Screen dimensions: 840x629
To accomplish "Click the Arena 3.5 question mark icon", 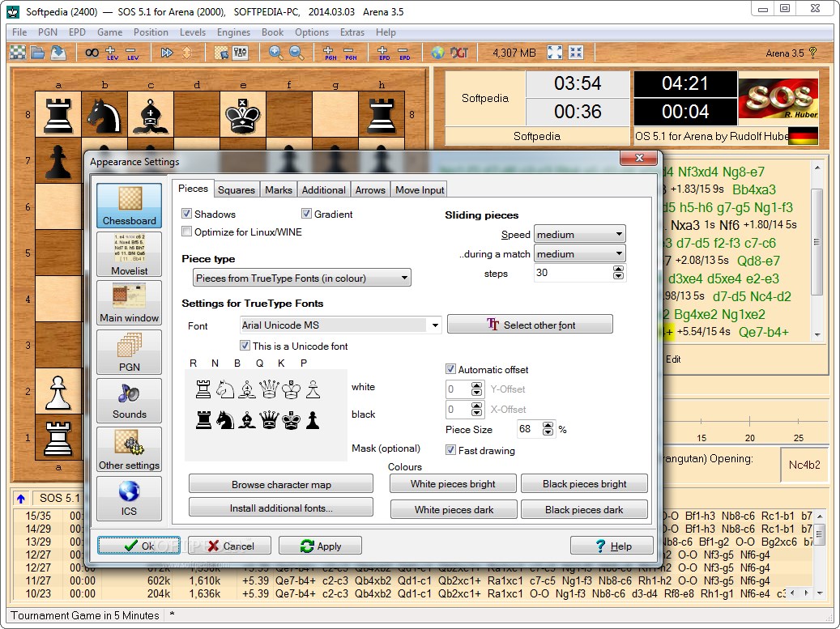I will click(812, 53).
